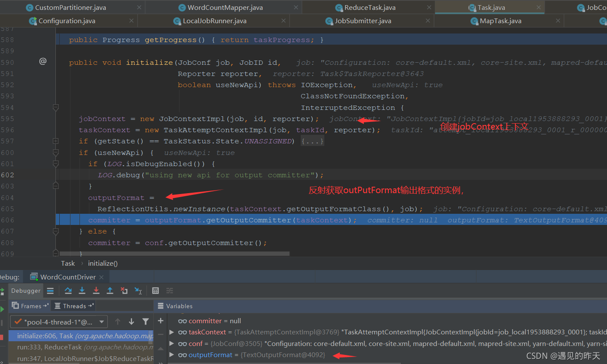Collapse the code fold at line 601
Screen dimensions: 607x364
[55, 164]
